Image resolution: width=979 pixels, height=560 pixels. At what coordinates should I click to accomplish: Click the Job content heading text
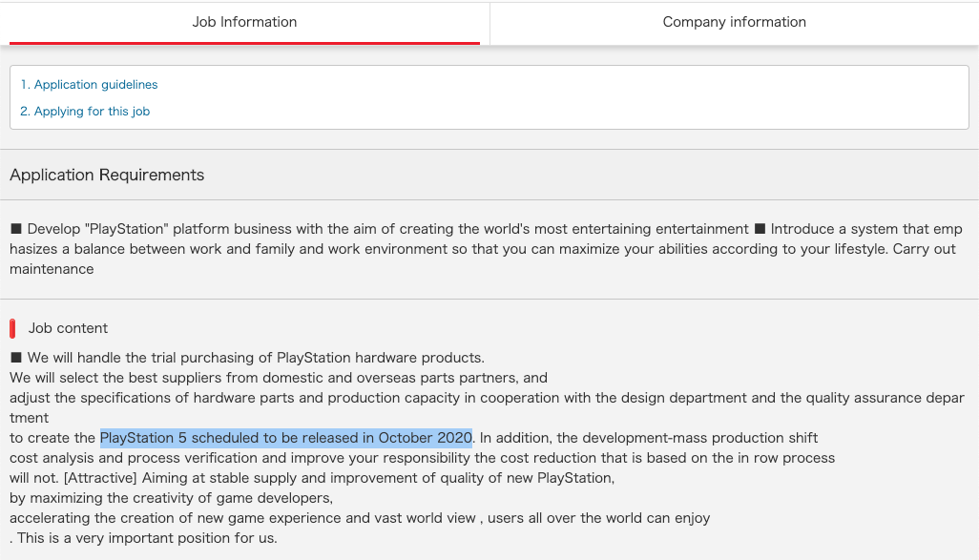(68, 328)
